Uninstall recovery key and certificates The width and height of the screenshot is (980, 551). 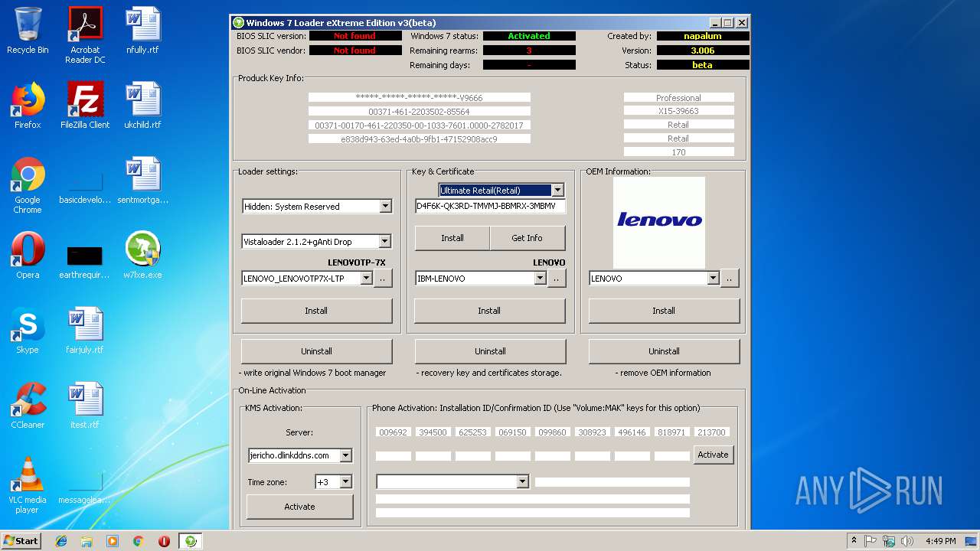click(490, 351)
